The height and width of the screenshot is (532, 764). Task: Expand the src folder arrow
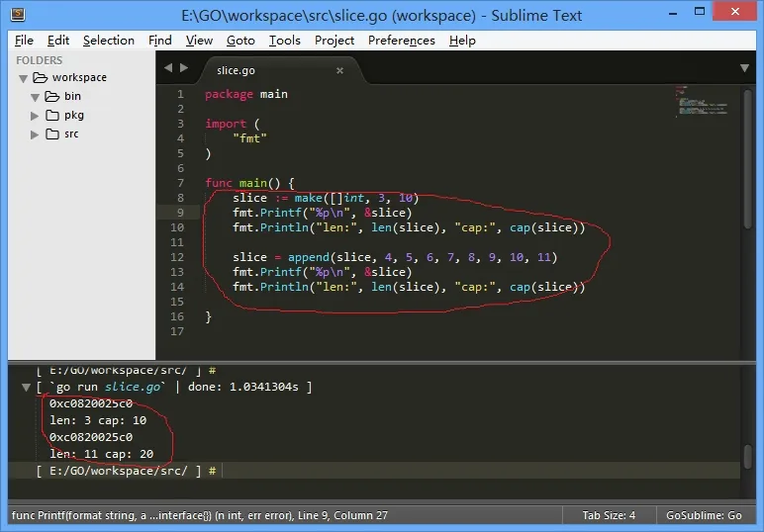tap(34, 134)
